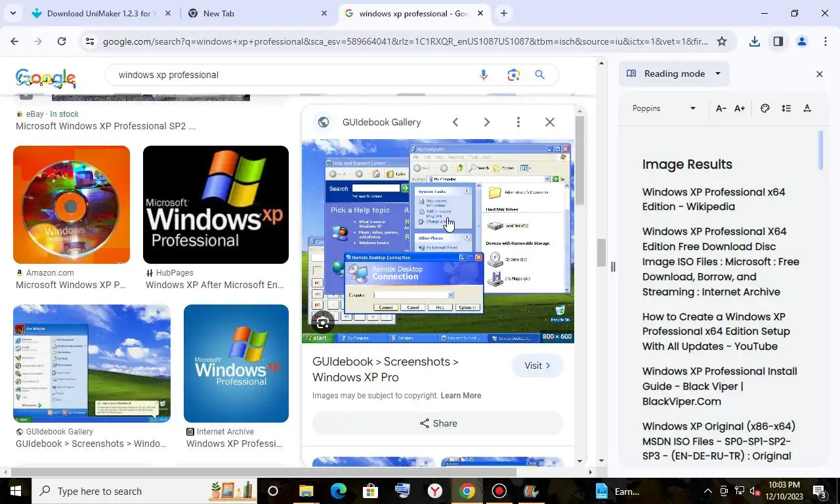Start voice search with microphone icon
Image resolution: width=840 pixels, height=504 pixels.
pyautogui.click(x=484, y=75)
